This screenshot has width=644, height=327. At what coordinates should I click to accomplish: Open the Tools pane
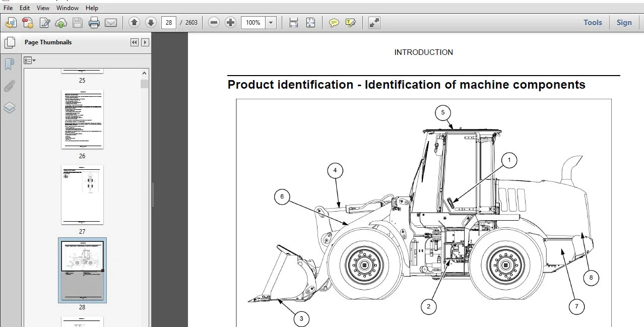pos(593,23)
